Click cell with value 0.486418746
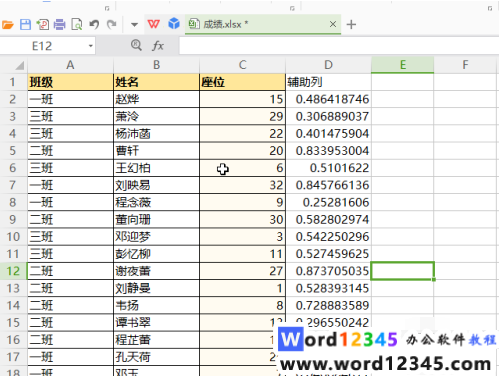This screenshot has width=501, height=380. [x=328, y=99]
